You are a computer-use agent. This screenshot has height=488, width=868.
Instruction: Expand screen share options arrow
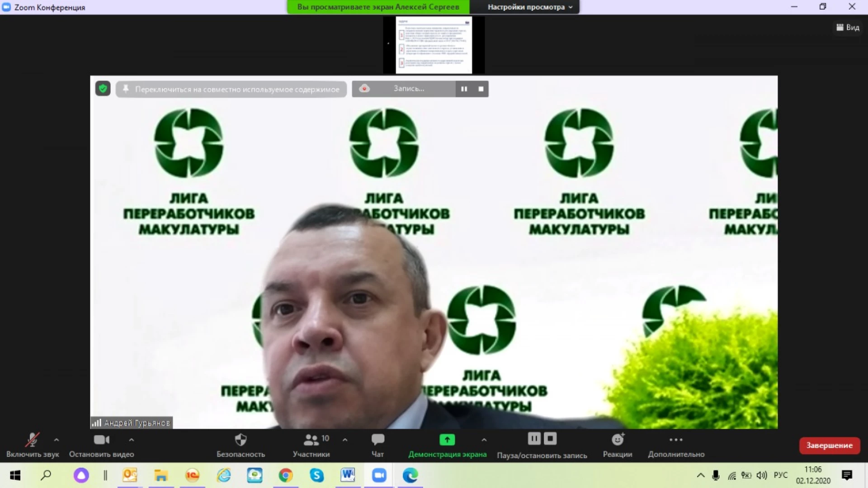[484, 440]
